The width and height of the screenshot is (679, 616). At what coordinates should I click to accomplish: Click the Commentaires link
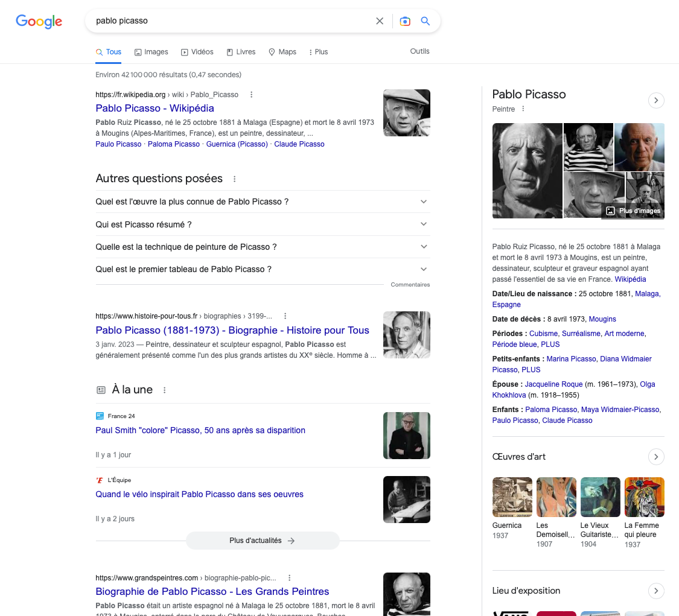[410, 284]
